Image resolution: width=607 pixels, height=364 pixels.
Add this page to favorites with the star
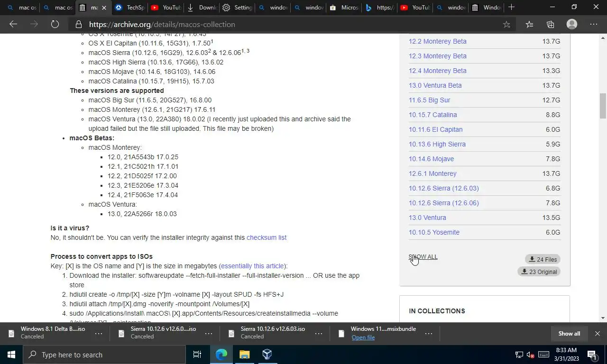point(506,24)
